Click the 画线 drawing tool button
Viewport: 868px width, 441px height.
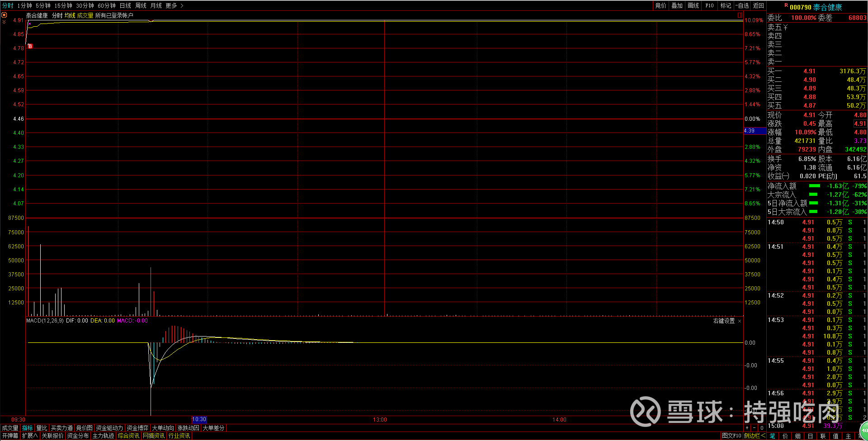point(693,5)
